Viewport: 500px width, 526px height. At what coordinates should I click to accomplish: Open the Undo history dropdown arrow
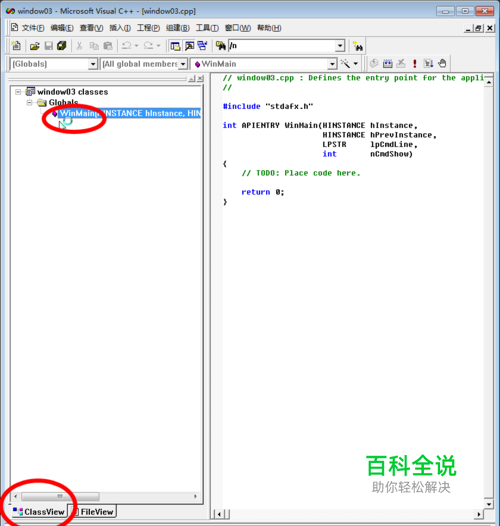coord(137,46)
